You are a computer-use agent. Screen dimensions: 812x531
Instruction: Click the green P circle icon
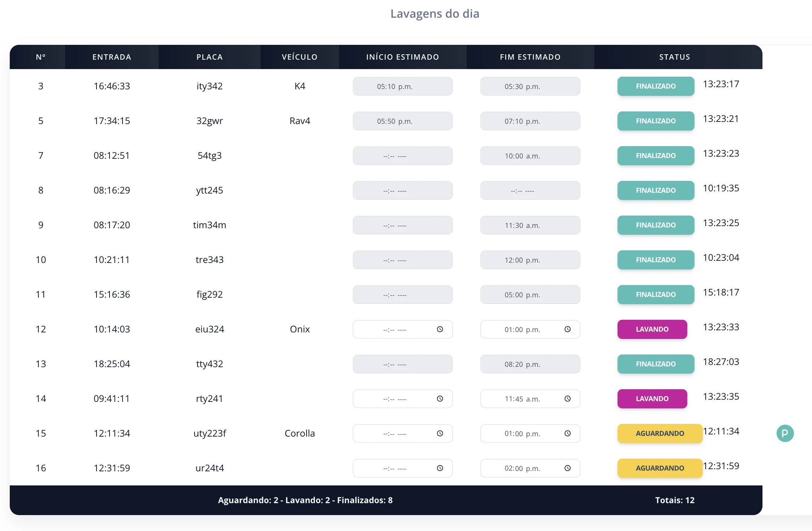click(785, 433)
